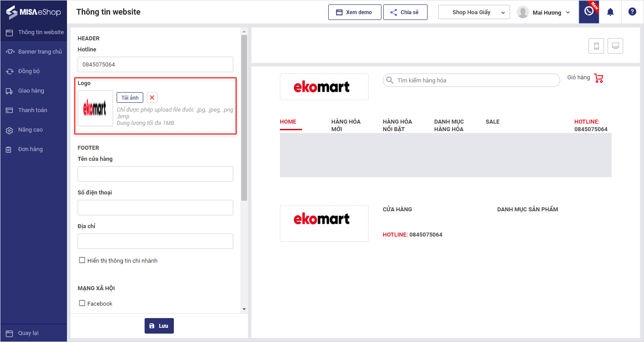
Task: Save changes with the Lưu button
Action: [x=159, y=326]
